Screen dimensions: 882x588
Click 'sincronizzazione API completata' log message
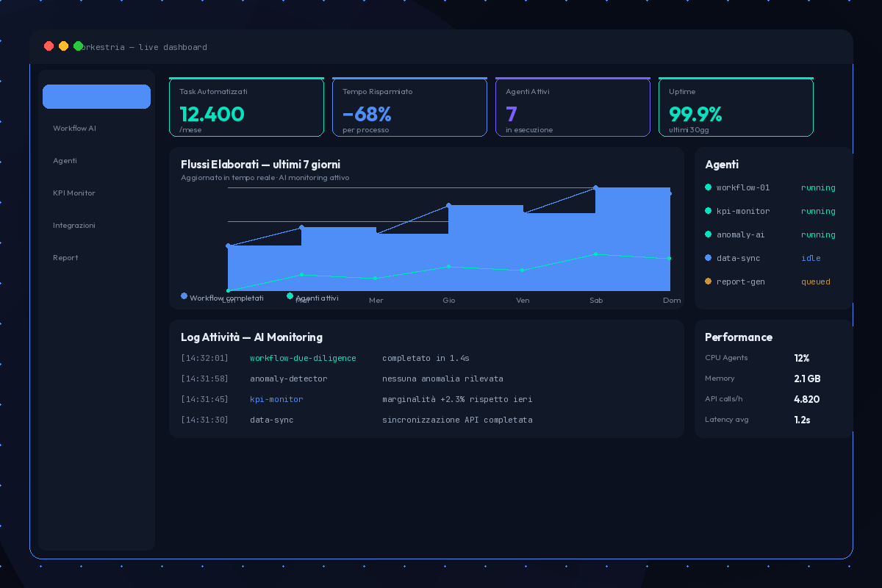tap(457, 420)
